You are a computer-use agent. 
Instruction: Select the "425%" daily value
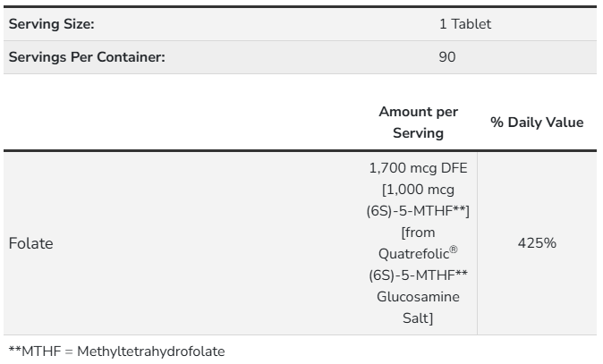[x=537, y=243]
